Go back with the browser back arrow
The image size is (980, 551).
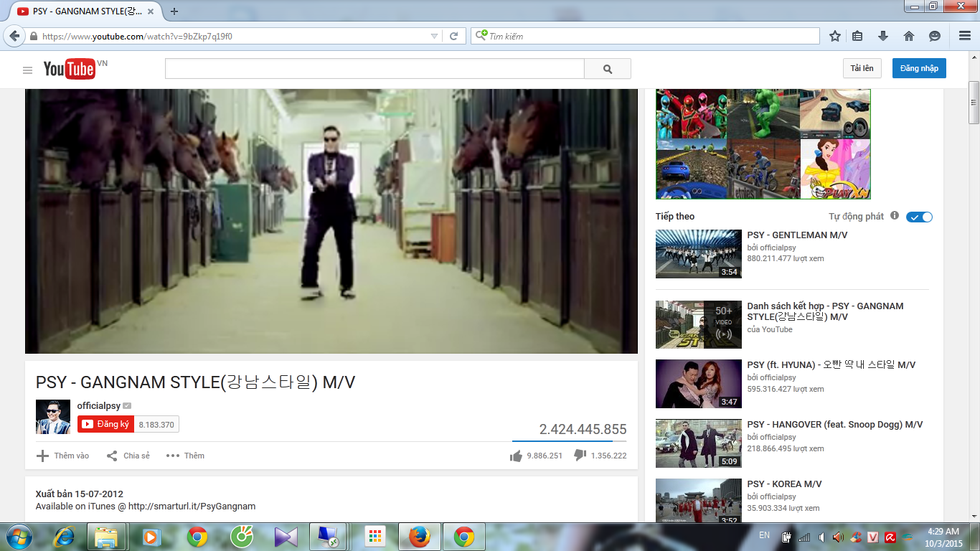tap(14, 36)
